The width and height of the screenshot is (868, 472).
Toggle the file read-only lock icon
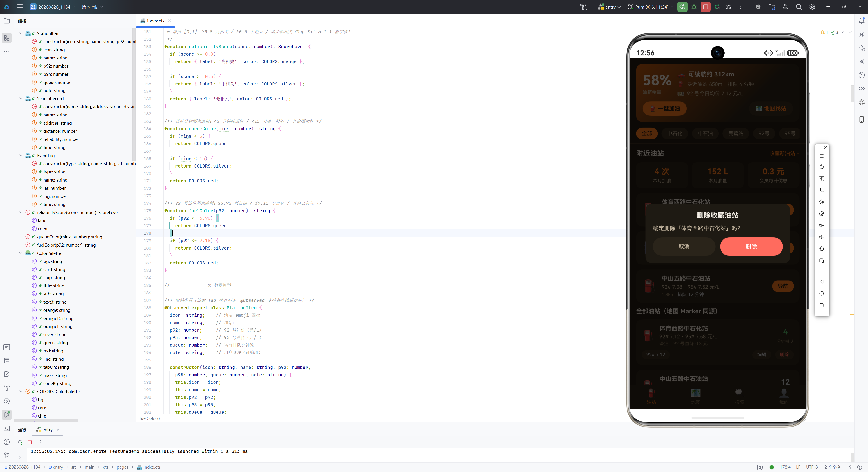(849, 467)
